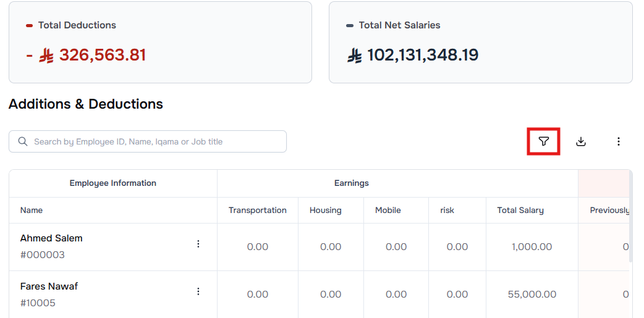This screenshot has width=644, height=318.
Task: Open the filter funnel icon
Action: pos(543,141)
